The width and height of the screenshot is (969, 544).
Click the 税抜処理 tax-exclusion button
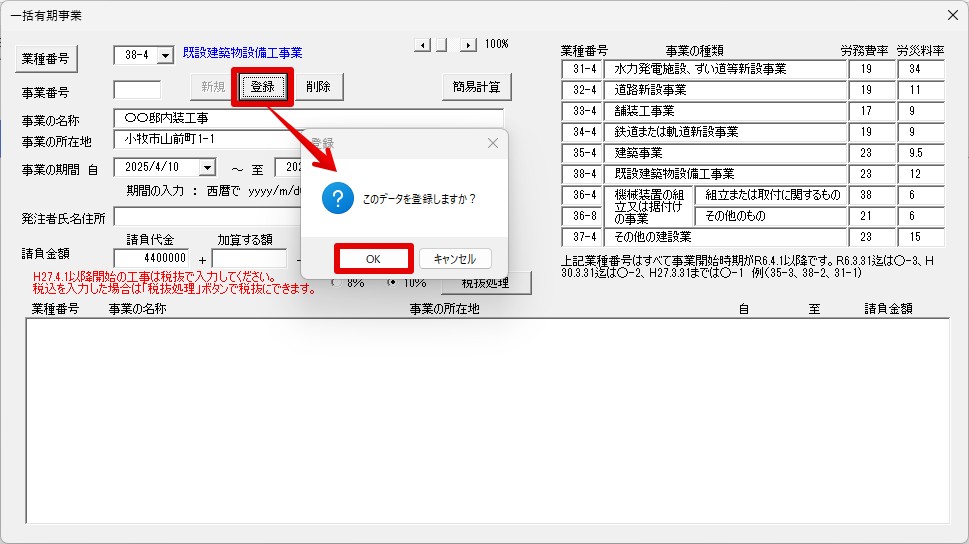click(486, 283)
